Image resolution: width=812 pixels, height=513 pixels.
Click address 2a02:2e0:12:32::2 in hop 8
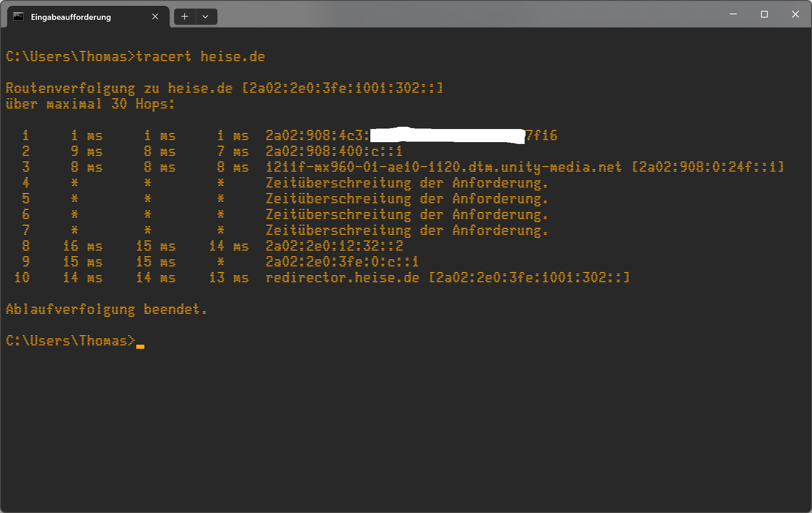pyautogui.click(x=334, y=246)
